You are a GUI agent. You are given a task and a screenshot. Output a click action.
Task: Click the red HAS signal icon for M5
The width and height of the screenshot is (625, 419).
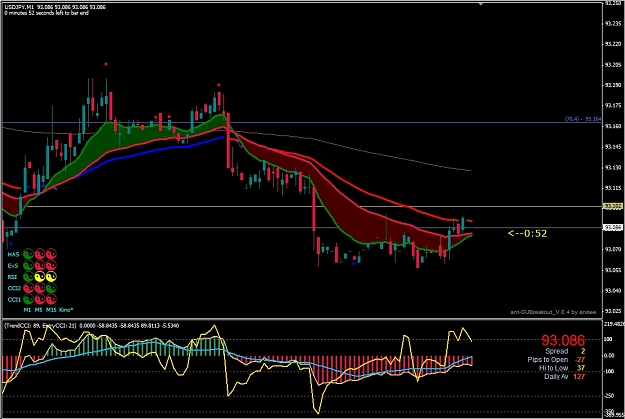[39, 254]
